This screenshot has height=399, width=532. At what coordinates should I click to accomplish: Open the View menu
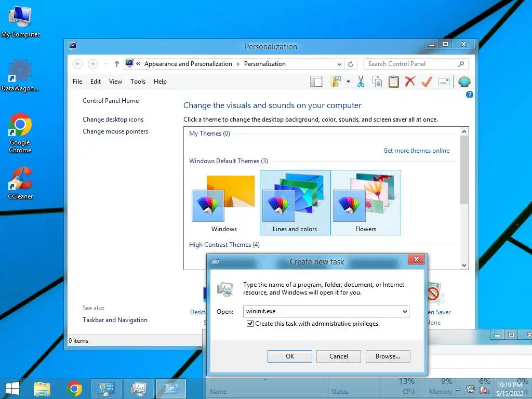115,82
